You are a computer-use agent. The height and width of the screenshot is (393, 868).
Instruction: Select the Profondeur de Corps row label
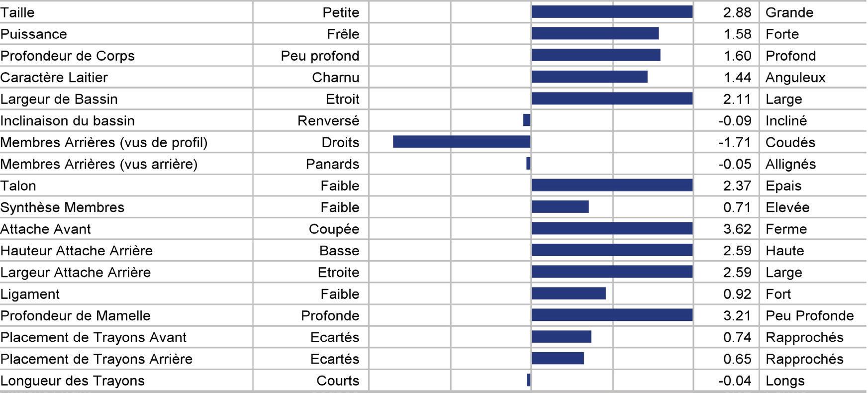click(x=67, y=56)
